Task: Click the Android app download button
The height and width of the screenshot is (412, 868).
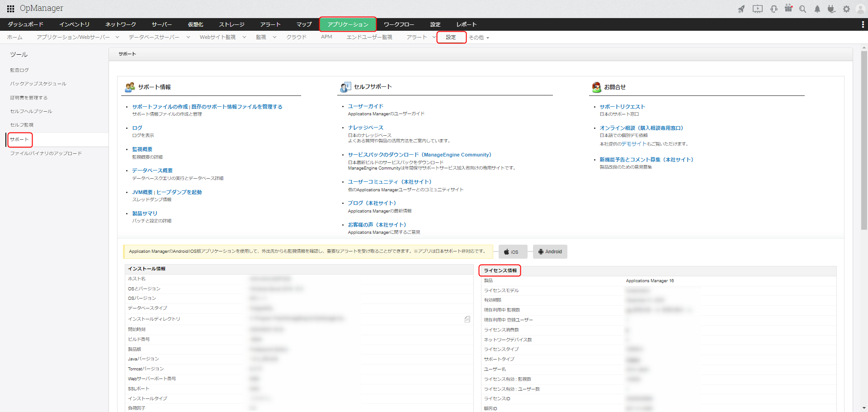Action: click(550, 252)
